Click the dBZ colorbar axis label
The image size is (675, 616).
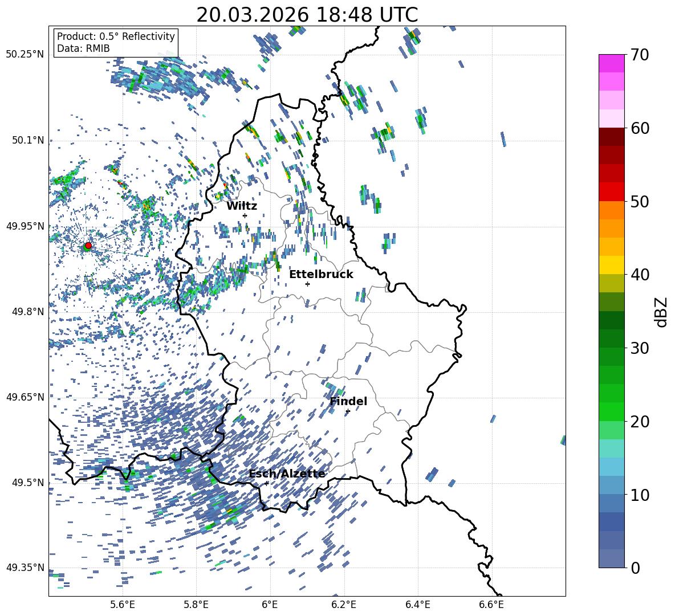(x=661, y=312)
